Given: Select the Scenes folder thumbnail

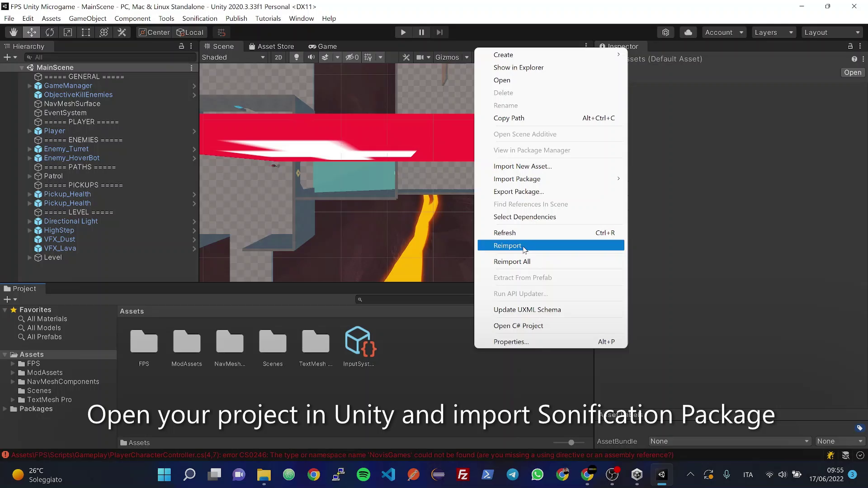Looking at the screenshot, I should (273, 347).
